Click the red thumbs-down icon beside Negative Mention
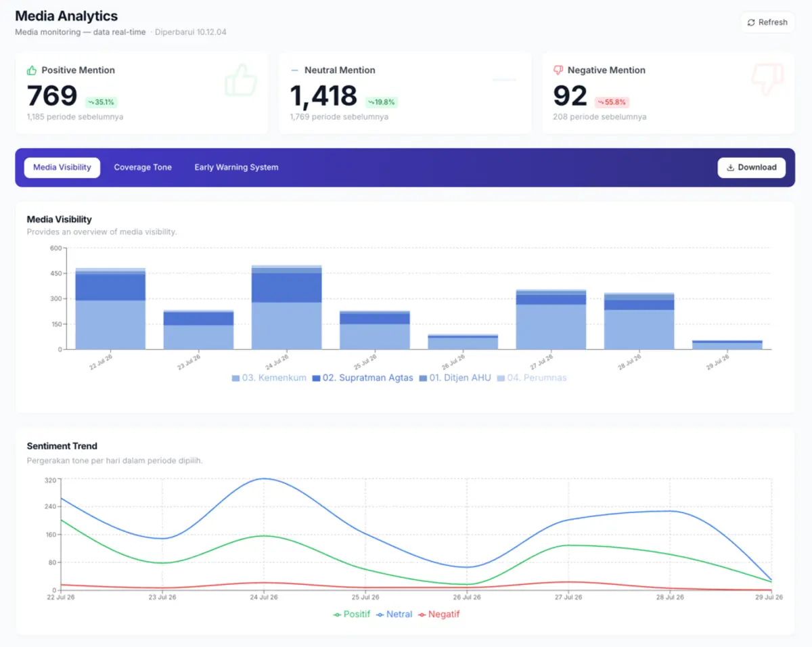This screenshot has width=812, height=647. click(558, 70)
